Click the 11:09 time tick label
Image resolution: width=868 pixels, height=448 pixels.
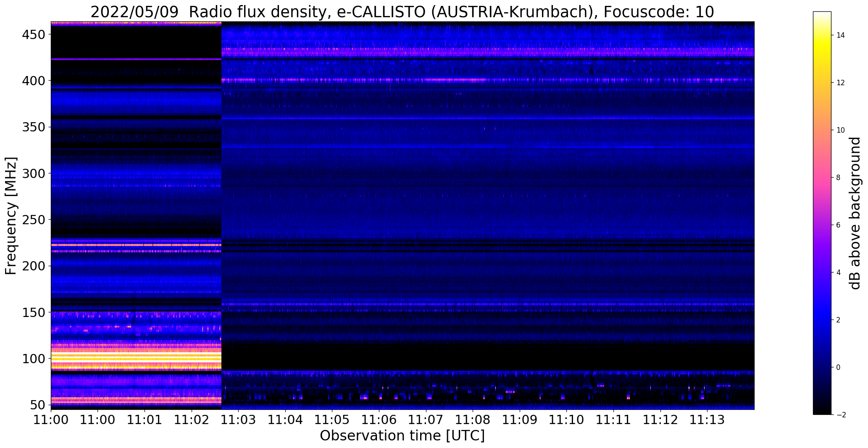click(x=520, y=419)
